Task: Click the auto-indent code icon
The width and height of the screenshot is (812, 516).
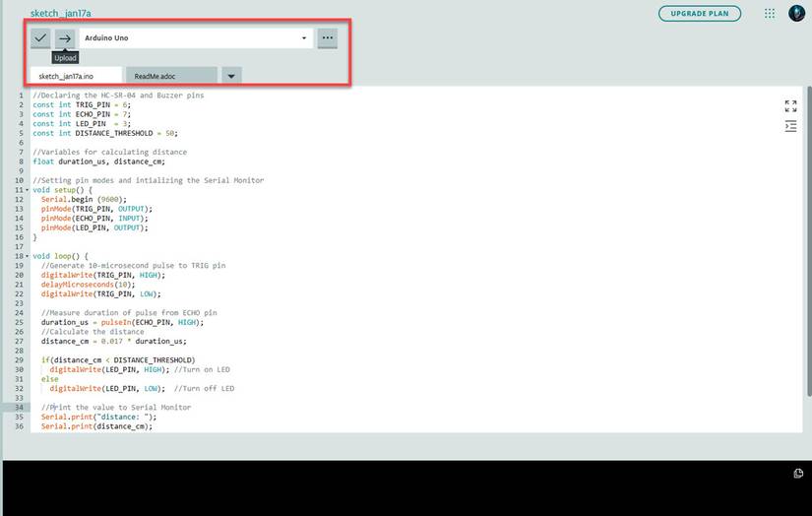Action: (x=790, y=126)
